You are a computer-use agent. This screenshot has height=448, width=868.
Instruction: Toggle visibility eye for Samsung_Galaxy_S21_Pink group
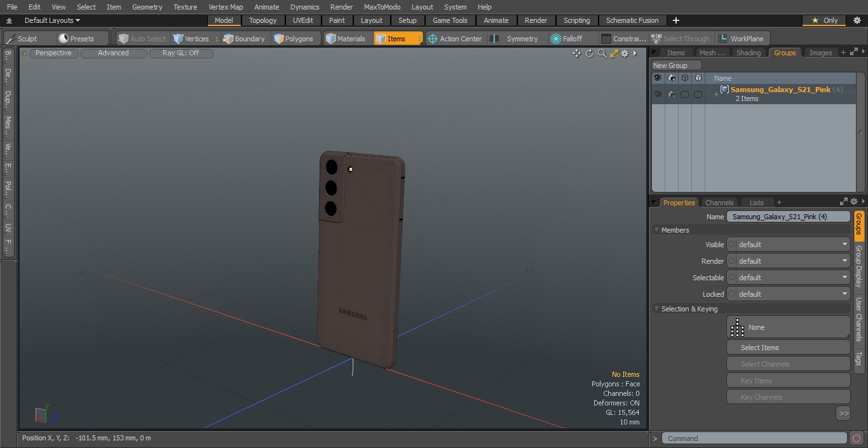pyautogui.click(x=658, y=94)
